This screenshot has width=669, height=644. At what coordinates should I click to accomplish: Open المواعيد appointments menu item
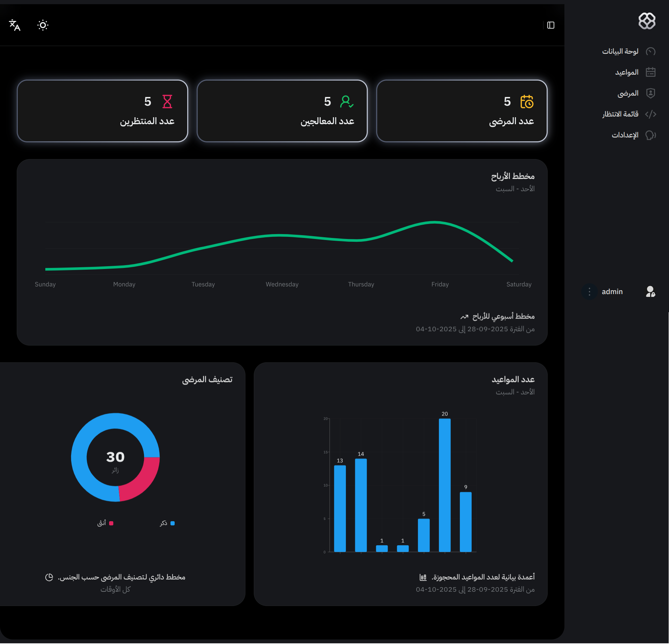point(626,72)
